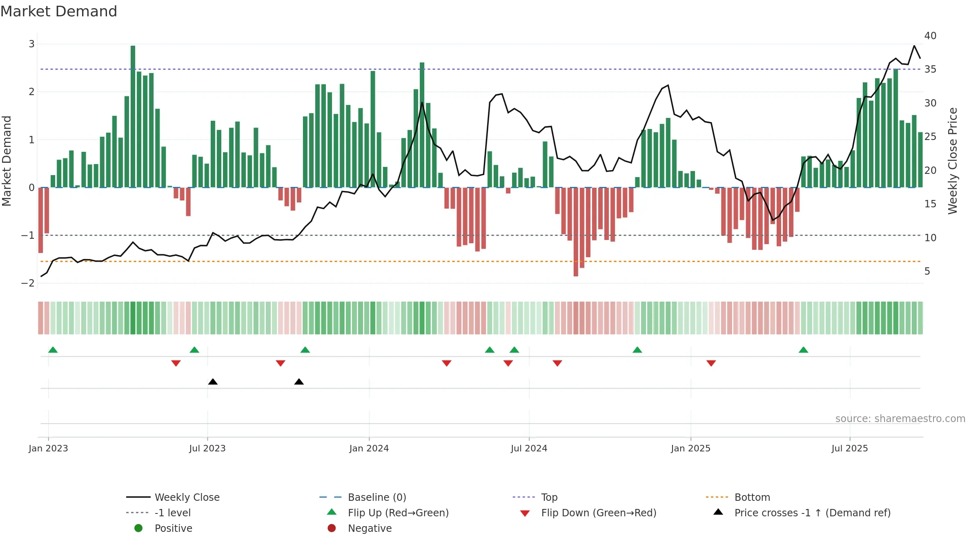Viewport: 980px width, 551px height.
Task: Click the red flip-down marker around Apr 2024
Action: pos(447,363)
